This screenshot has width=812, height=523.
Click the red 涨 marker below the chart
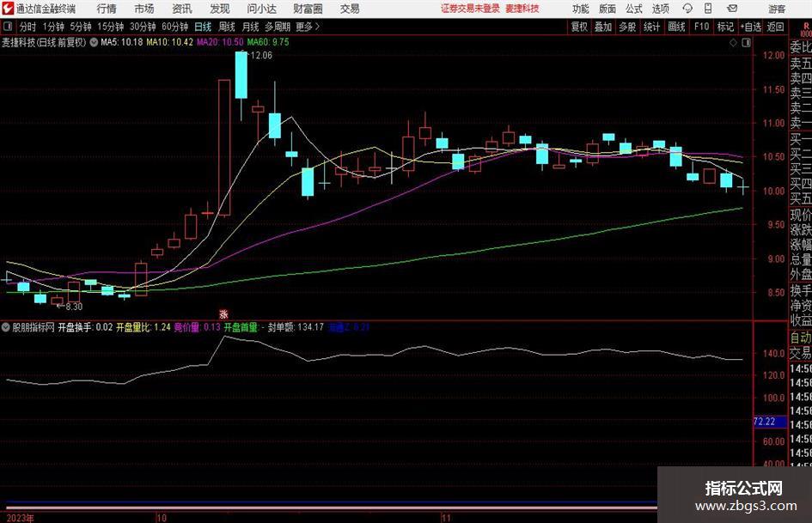click(223, 313)
